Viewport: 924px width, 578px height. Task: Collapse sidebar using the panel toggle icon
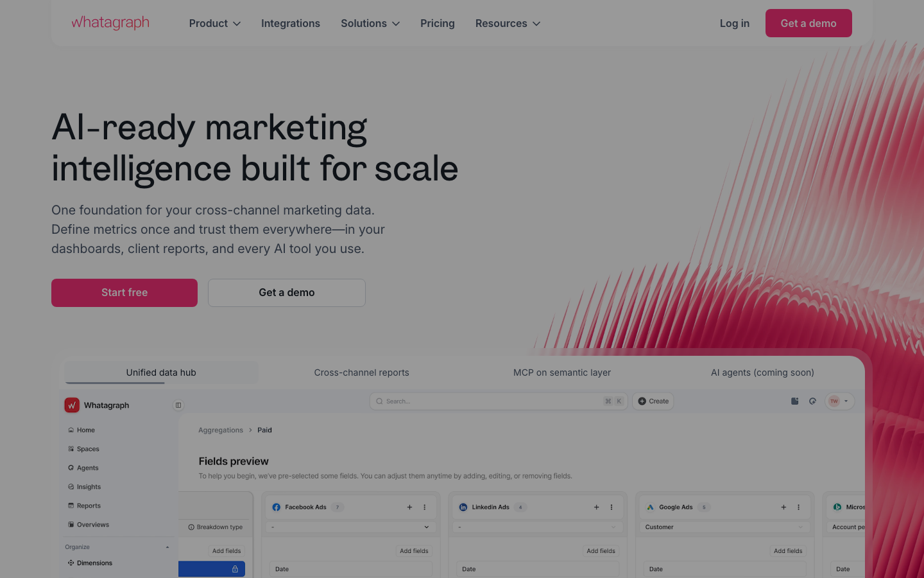pos(178,405)
